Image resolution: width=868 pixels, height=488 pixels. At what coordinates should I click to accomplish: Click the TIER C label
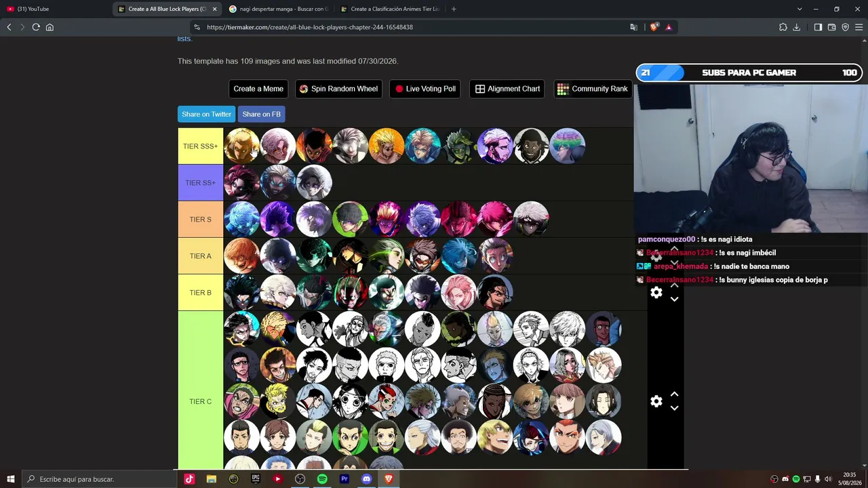coord(201,401)
